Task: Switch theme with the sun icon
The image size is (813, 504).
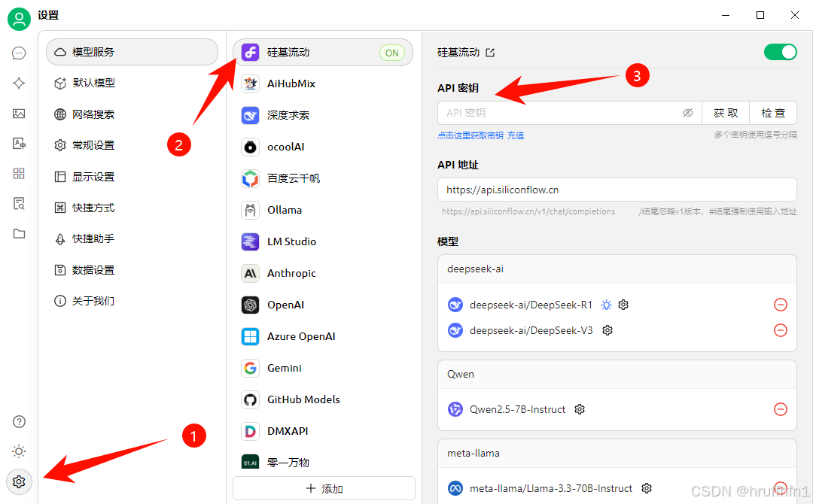Action: [x=19, y=451]
